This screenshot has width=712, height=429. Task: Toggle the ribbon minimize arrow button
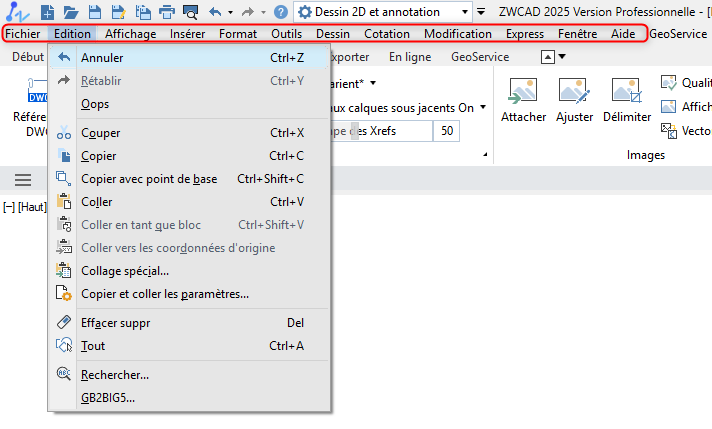pyautogui.click(x=548, y=57)
